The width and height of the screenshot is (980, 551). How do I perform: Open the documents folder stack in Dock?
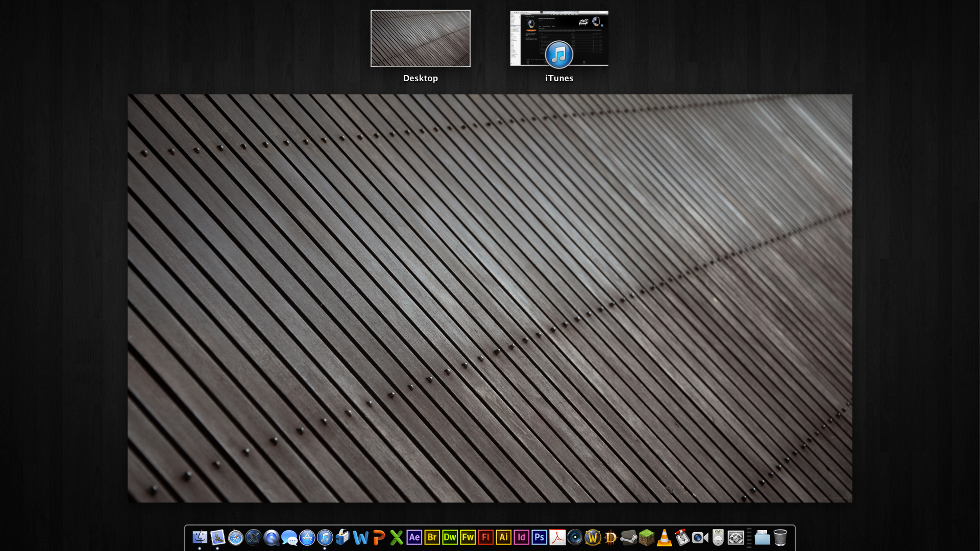pos(762,537)
